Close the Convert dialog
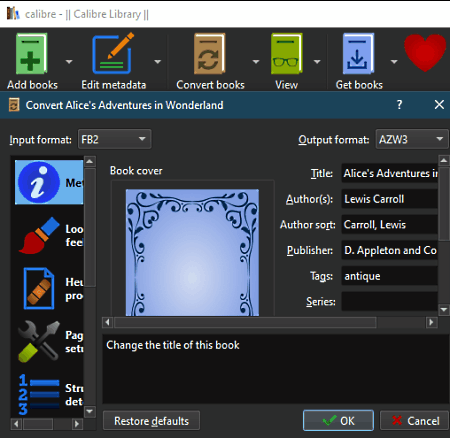 pyautogui.click(x=439, y=105)
